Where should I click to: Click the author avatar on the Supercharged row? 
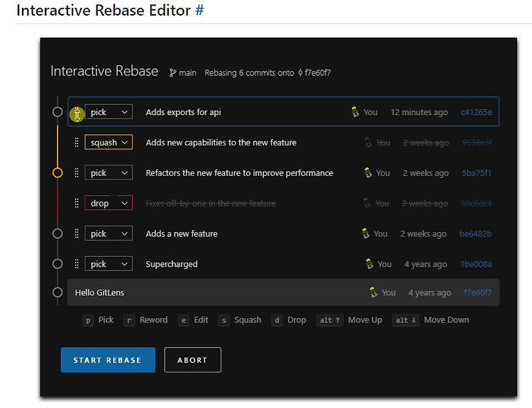370,264
